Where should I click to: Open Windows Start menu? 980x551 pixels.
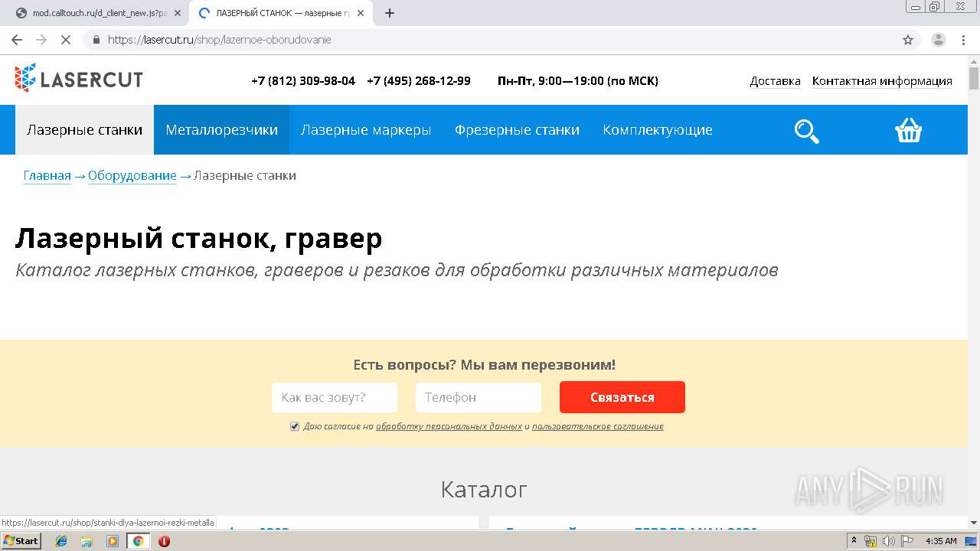click(21, 541)
